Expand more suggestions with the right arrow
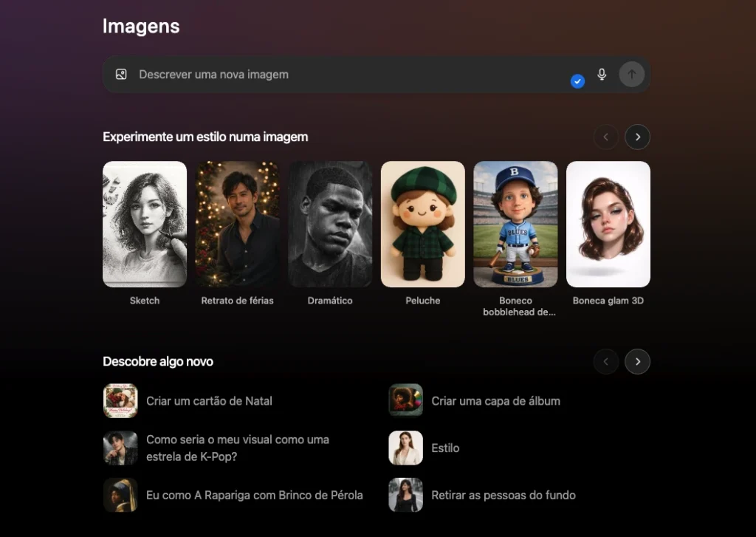Image resolution: width=756 pixels, height=537 pixels. coord(637,361)
